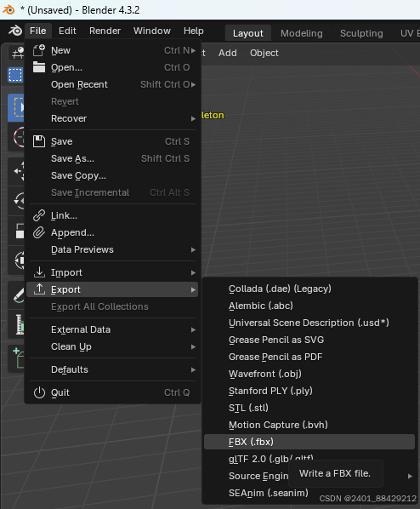Export as Collada (.dae) (Legacy)

[x=309, y=289]
